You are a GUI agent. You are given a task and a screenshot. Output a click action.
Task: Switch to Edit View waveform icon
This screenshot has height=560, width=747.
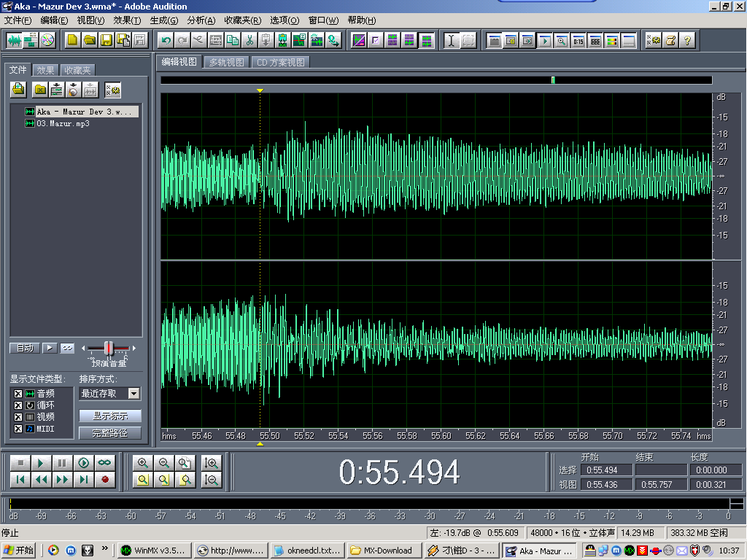(15, 41)
